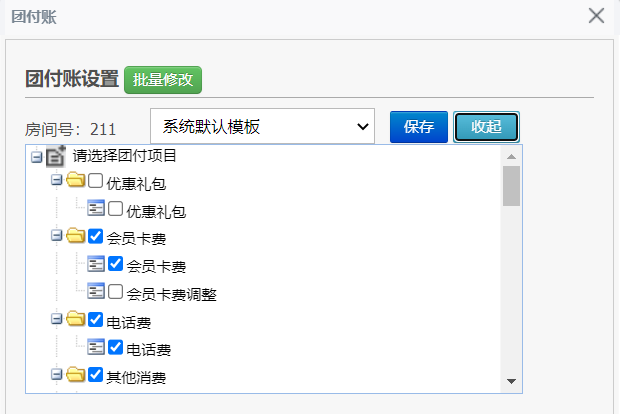This screenshot has width=620, height=414.
Task: Check the 优惠礼包 folder checkbox
Action: 95,180
